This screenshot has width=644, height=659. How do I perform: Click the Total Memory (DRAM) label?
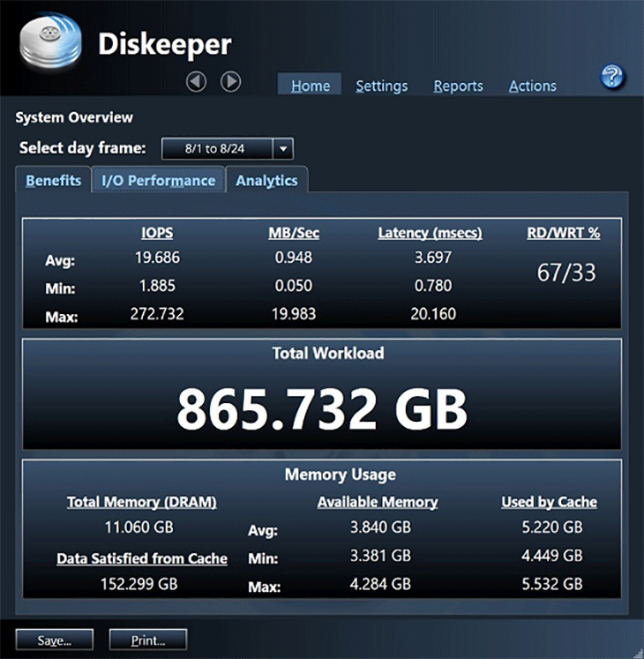click(142, 502)
